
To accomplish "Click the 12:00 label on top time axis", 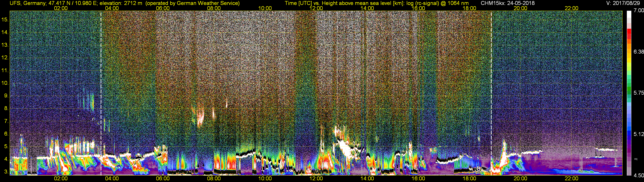I will 316,8.
